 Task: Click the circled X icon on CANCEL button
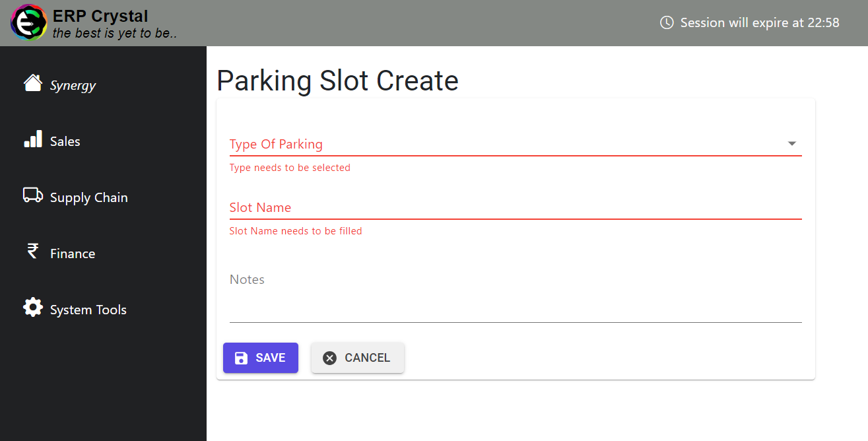(330, 357)
